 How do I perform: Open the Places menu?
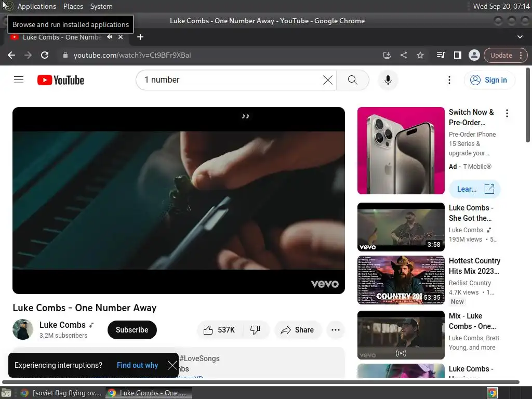(73, 6)
